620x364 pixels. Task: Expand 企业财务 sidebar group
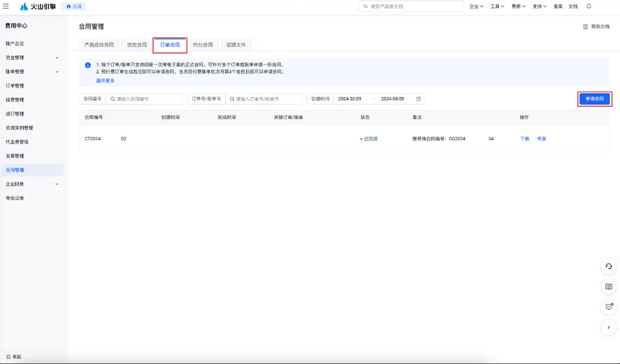tap(32, 184)
